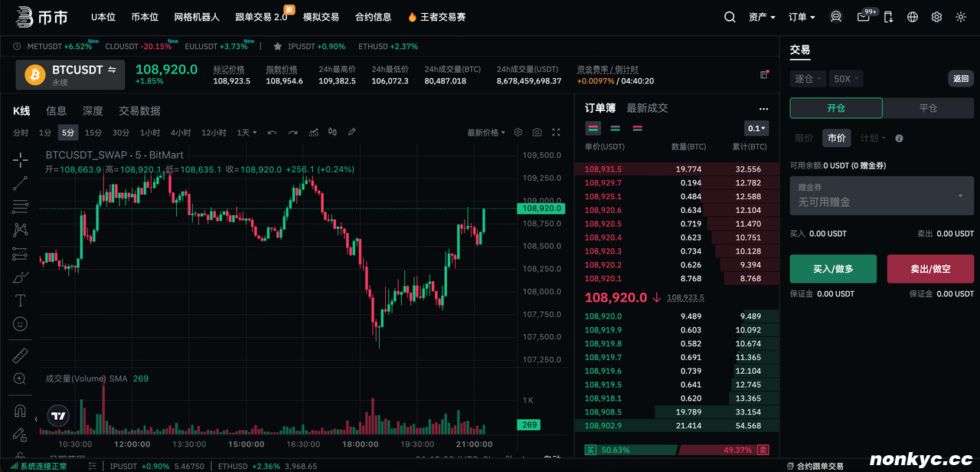Switch to 平仓 close position mode
Image resolution: width=980 pixels, height=472 pixels.
(x=928, y=108)
